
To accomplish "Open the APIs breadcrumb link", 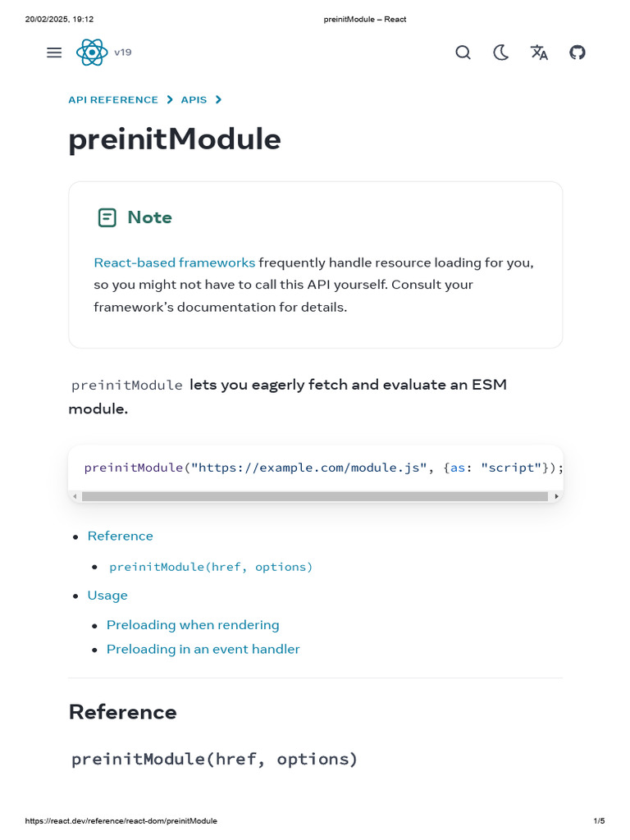I will click(194, 100).
